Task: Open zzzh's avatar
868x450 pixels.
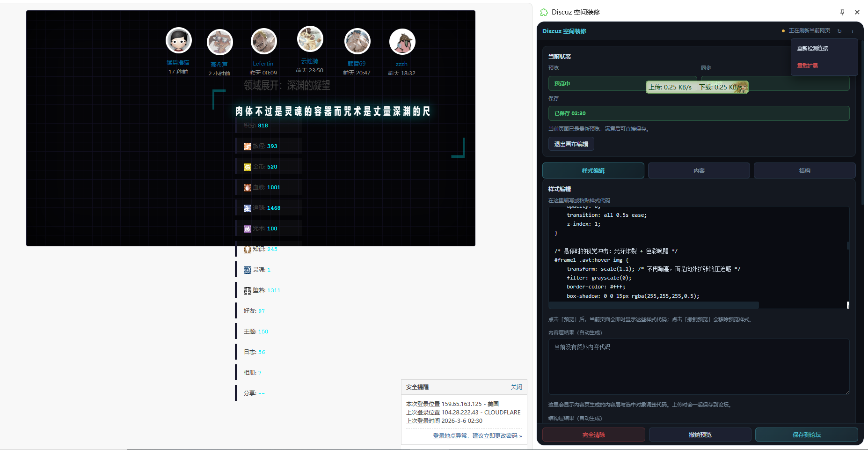Action: pyautogui.click(x=402, y=42)
